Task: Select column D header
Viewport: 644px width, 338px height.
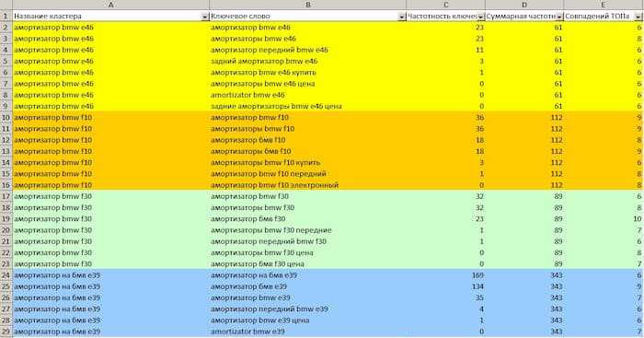Action: (524, 5)
